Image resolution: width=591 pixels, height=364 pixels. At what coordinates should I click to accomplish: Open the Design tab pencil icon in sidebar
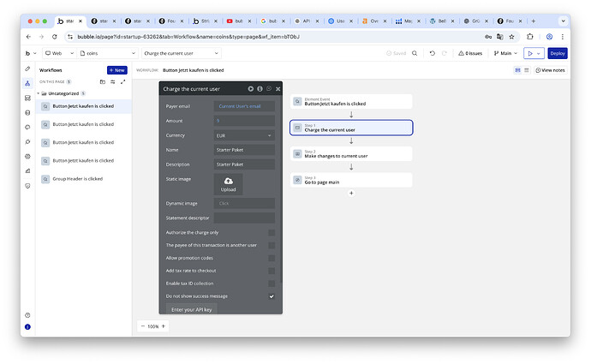[27, 69]
